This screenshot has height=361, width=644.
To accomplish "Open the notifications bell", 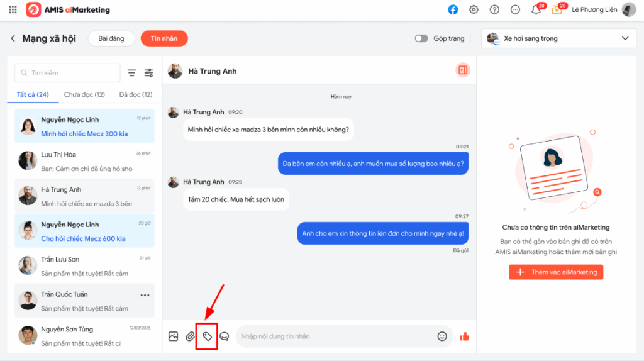I will tap(536, 10).
